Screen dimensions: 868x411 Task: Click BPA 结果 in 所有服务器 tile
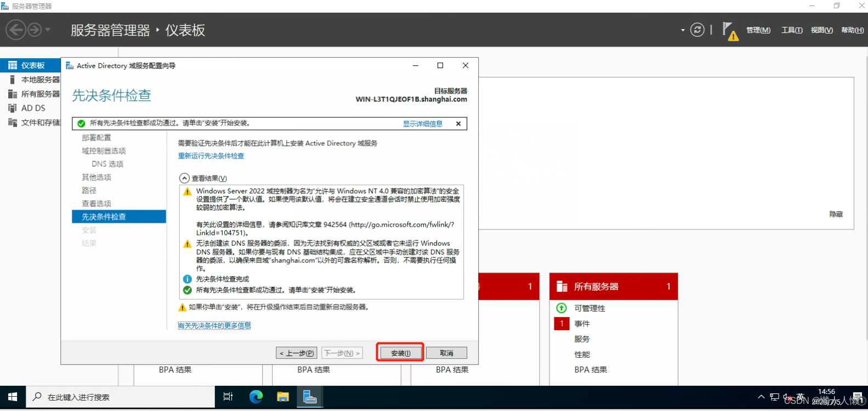pos(591,370)
